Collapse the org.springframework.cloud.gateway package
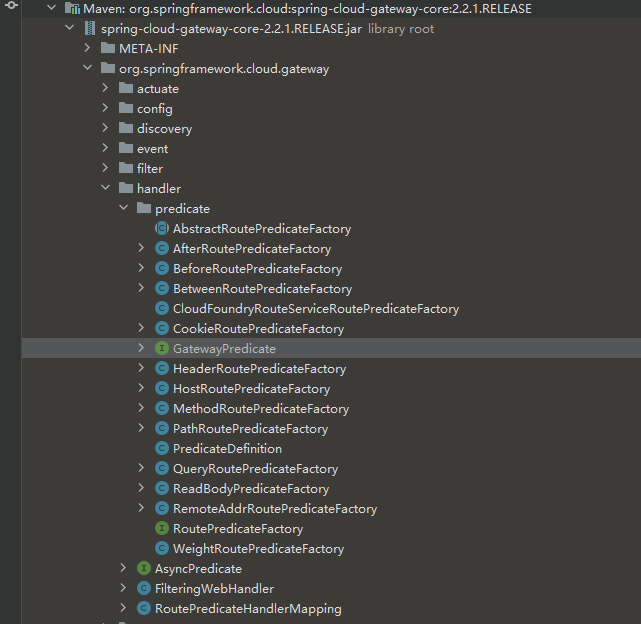The height and width of the screenshot is (624, 641). point(87,68)
